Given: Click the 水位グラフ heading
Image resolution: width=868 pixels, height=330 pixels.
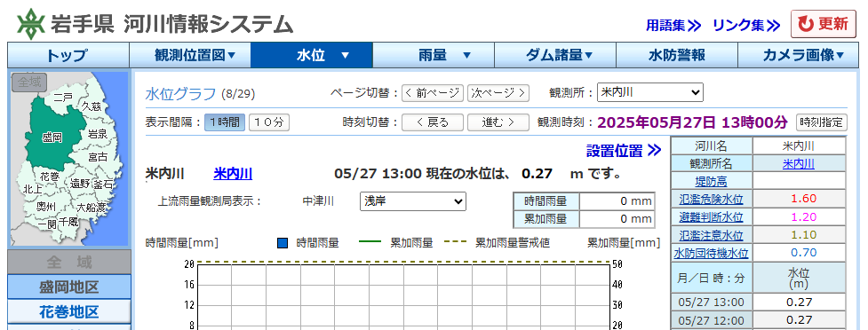Looking at the screenshot, I should click(x=180, y=93).
